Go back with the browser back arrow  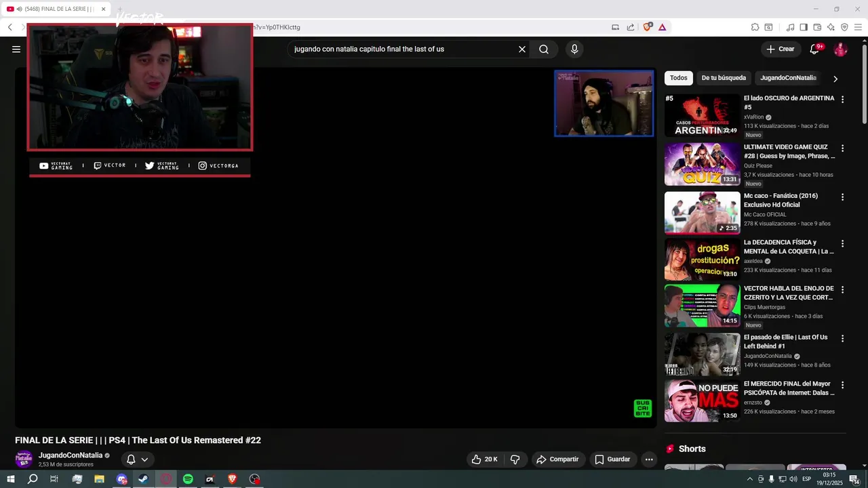(10, 27)
